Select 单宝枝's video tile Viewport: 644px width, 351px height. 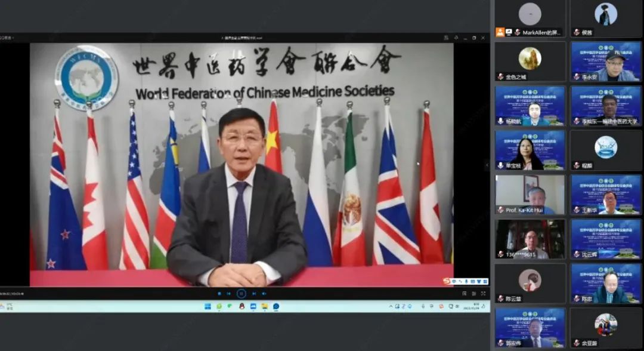click(x=530, y=150)
